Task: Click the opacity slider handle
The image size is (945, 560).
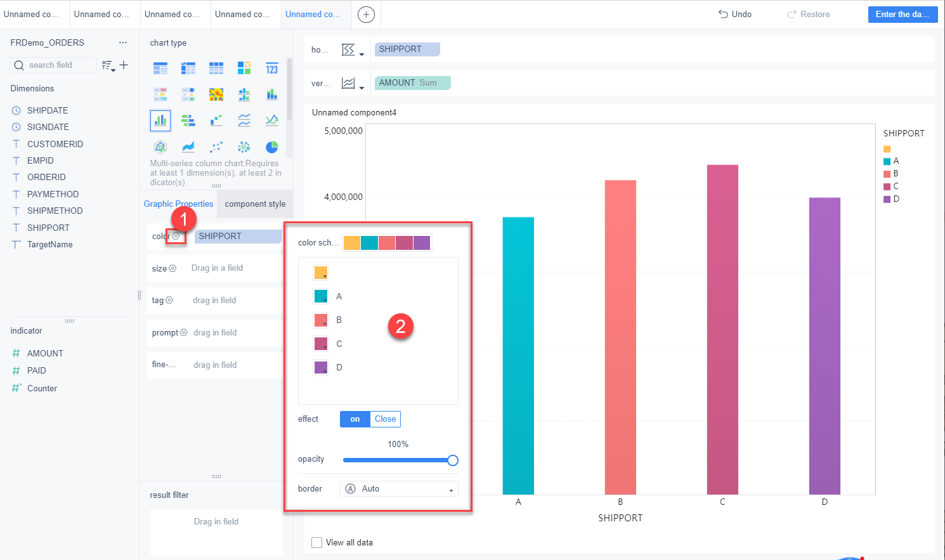Action: coord(453,460)
